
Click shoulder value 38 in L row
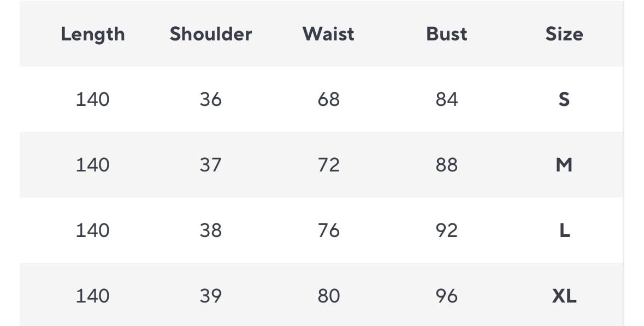click(x=211, y=230)
